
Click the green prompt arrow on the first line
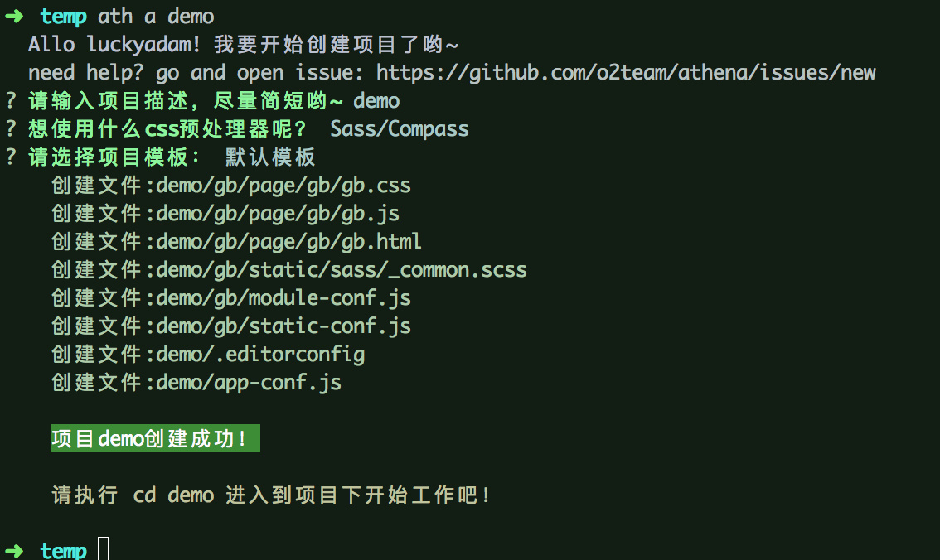point(15,16)
